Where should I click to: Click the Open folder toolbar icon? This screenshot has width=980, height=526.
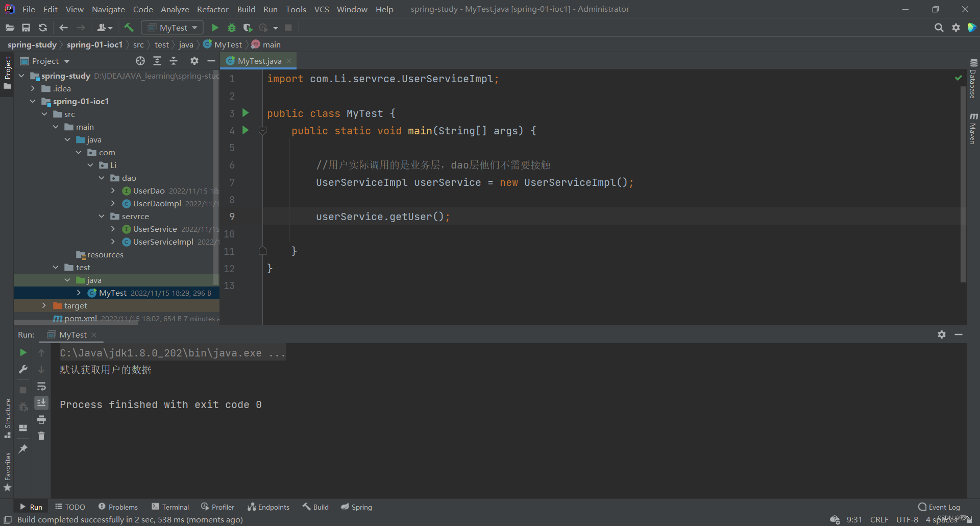coord(10,28)
